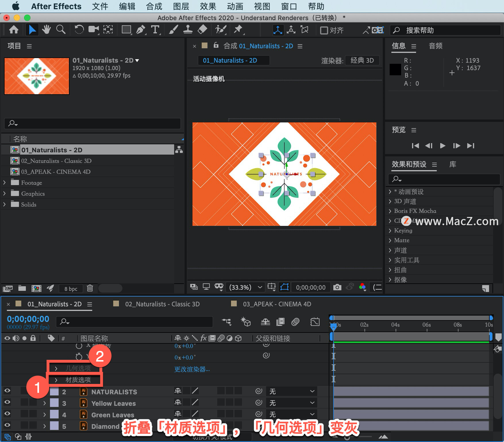Jump to last frame in preview
The image size is (504, 442).
pos(470,146)
